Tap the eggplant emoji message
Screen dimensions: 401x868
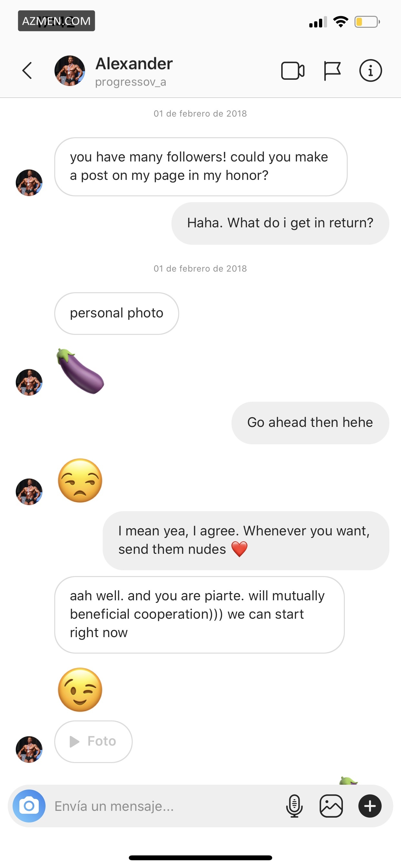tap(80, 371)
